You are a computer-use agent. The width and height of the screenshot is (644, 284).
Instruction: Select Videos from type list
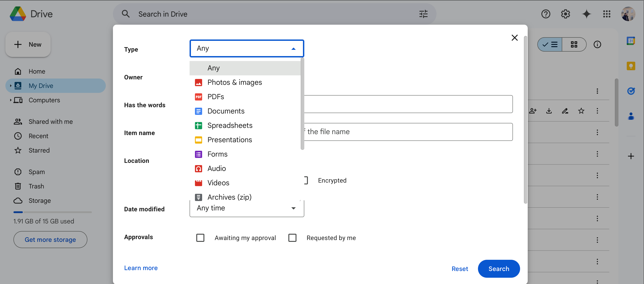click(218, 182)
